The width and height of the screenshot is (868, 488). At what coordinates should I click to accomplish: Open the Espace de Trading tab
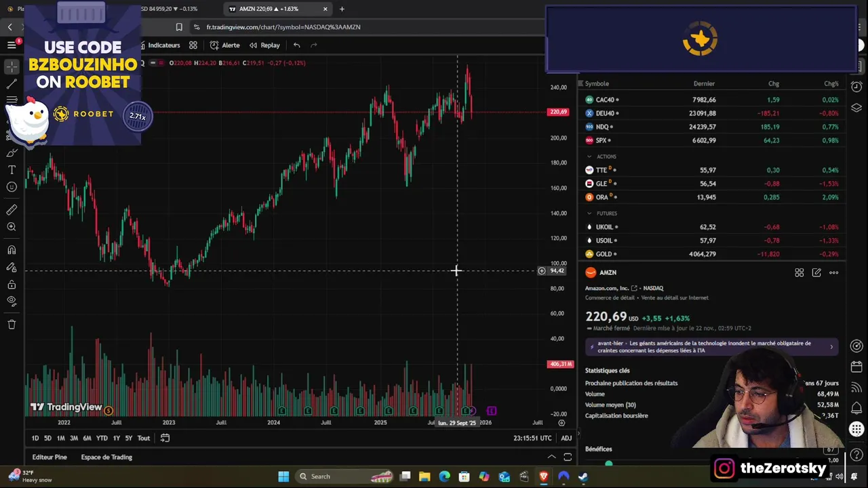pyautogui.click(x=106, y=457)
